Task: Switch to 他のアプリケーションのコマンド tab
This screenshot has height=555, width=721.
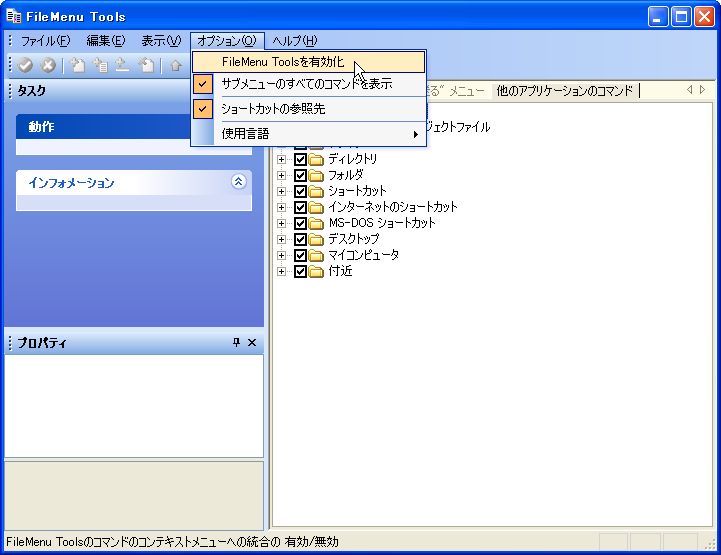Action: point(564,91)
